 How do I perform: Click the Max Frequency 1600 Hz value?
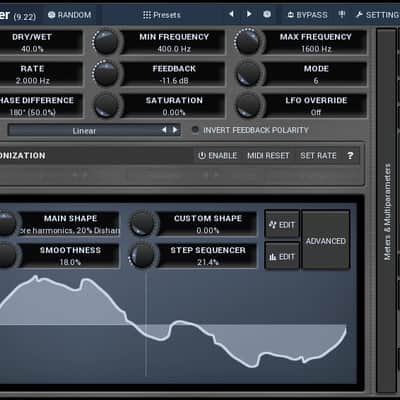tap(316, 49)
